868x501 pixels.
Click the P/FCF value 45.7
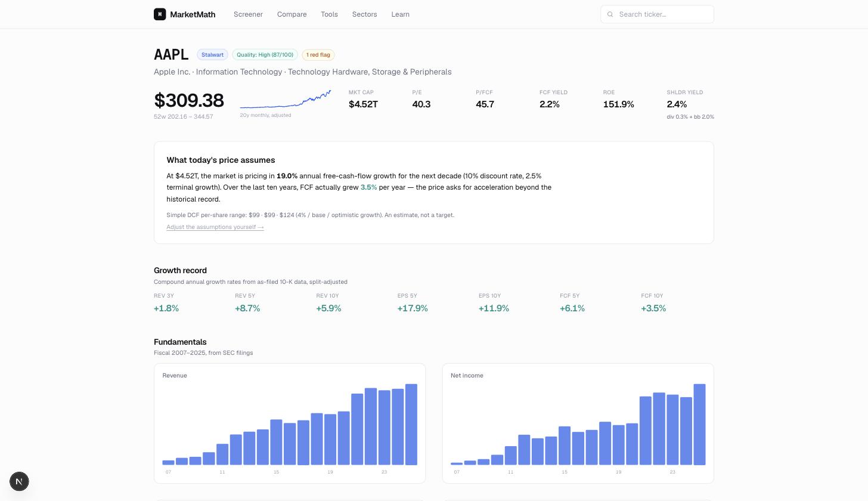485,104
